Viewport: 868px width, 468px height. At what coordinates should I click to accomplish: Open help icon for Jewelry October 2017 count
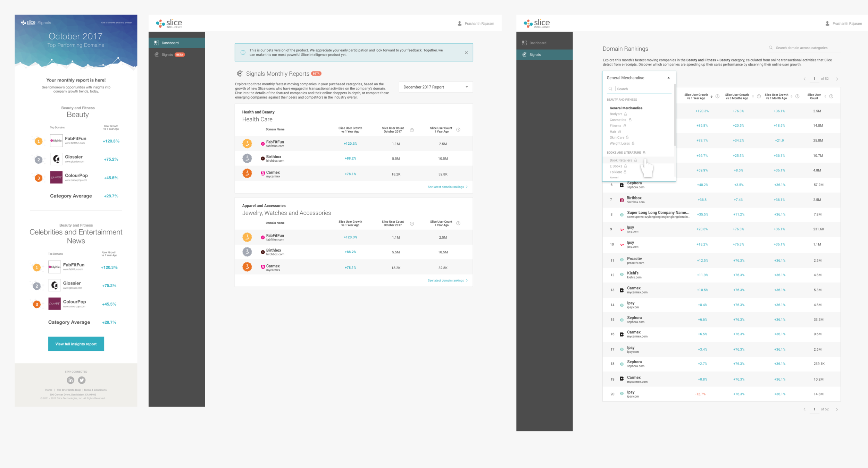tap(412, 224)
